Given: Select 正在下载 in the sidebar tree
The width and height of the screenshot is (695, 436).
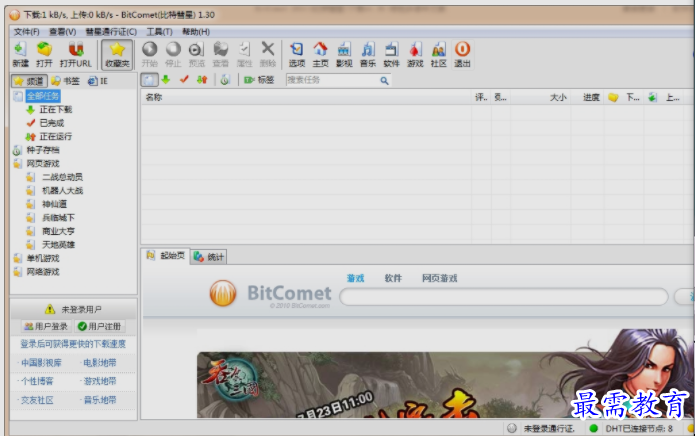Looking at the screenshot, I should coord(55,109).
